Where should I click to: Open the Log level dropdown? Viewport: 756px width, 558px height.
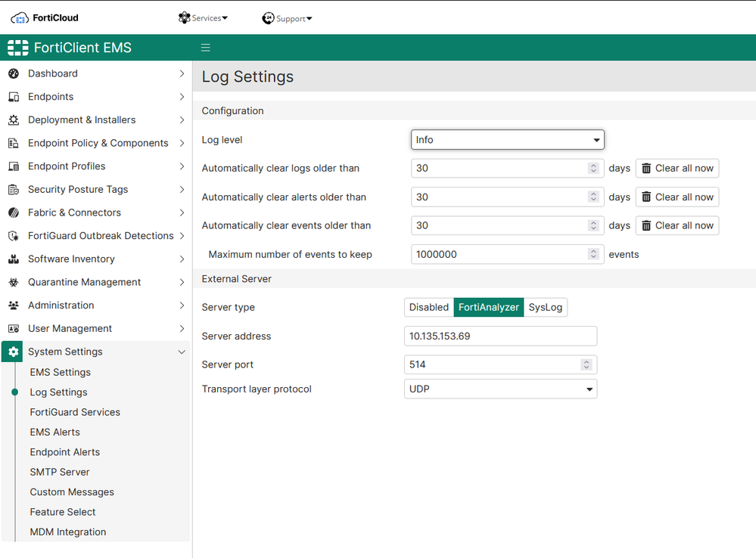tap(507, 140)
